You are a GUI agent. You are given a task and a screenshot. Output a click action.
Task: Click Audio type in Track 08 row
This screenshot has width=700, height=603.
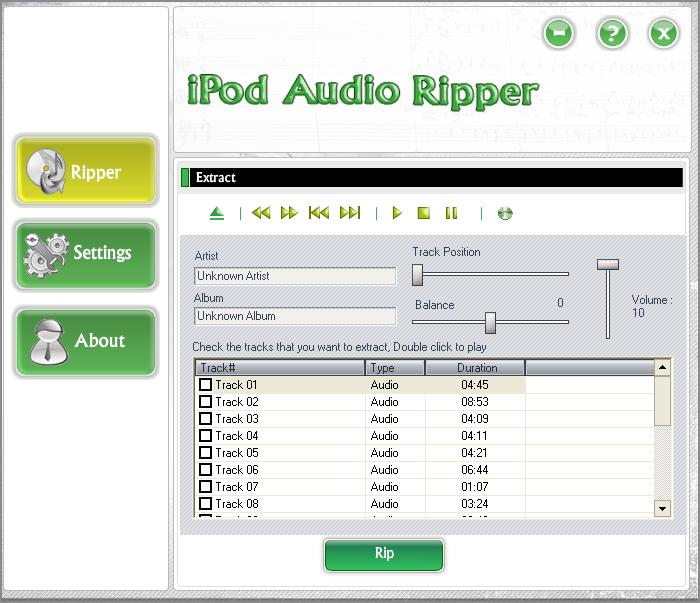(384, 503)
